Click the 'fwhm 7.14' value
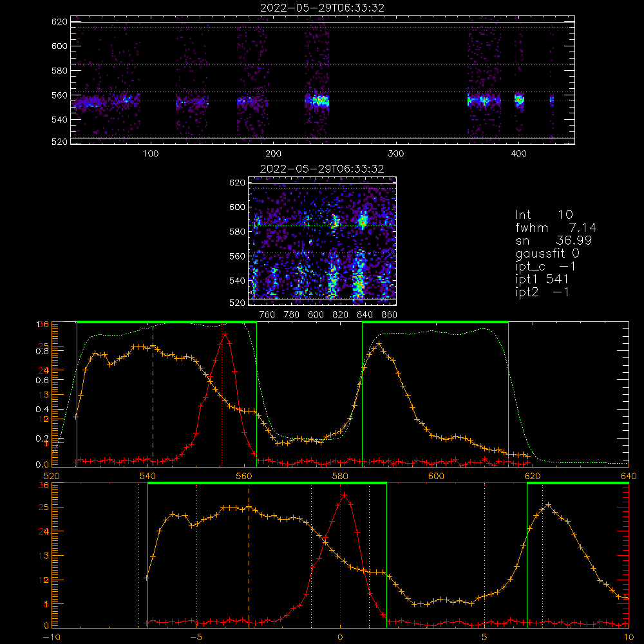This screenshot has width=644, height=644. (556, 227)
